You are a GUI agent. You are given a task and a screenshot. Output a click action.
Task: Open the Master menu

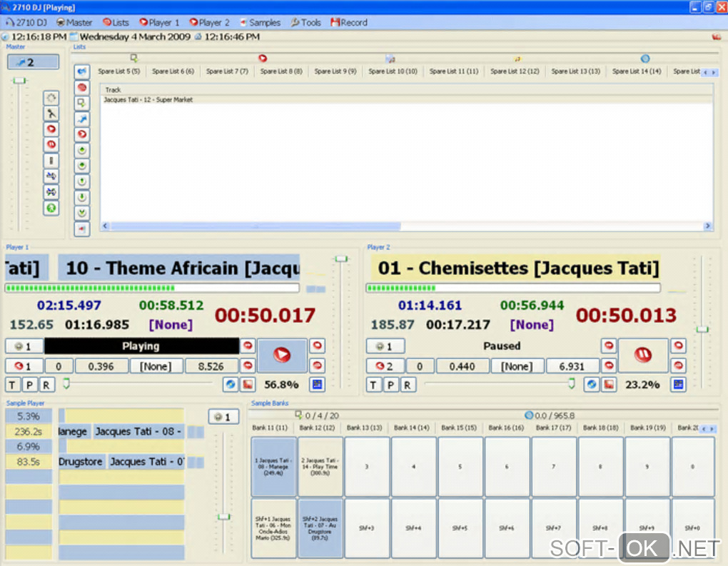coord(74,22)
